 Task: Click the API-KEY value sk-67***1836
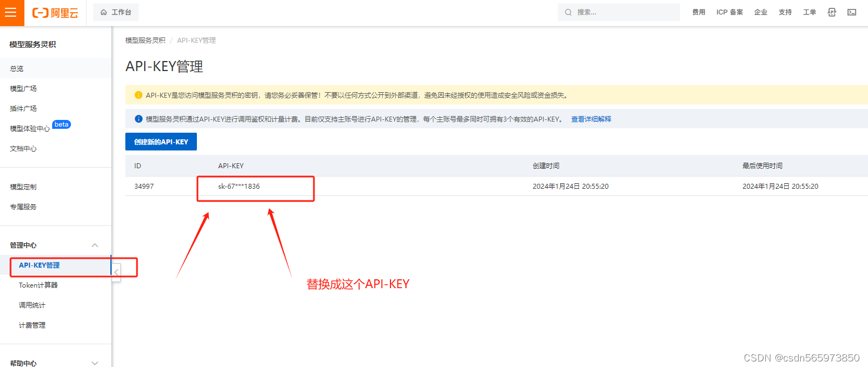tap(239, 187)
